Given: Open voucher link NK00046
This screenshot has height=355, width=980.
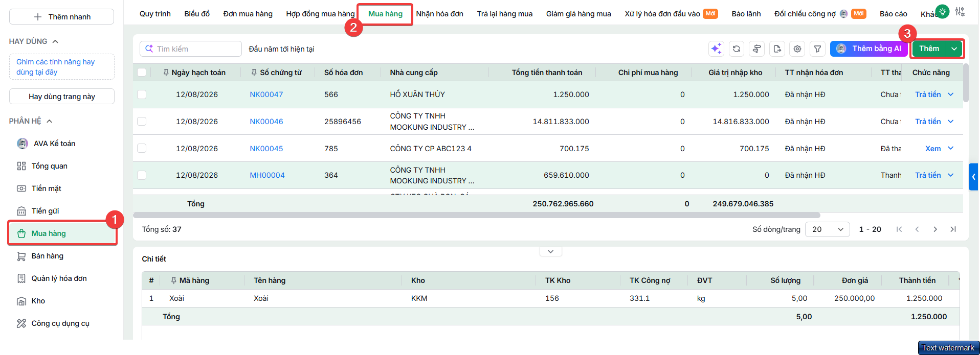Looking at the screenshot, I should (266, 122).
